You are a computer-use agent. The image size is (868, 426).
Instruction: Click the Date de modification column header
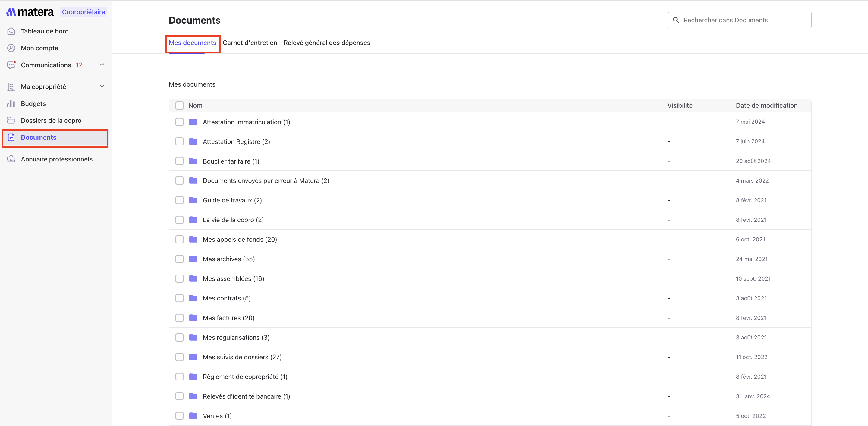tap(766, 106)
